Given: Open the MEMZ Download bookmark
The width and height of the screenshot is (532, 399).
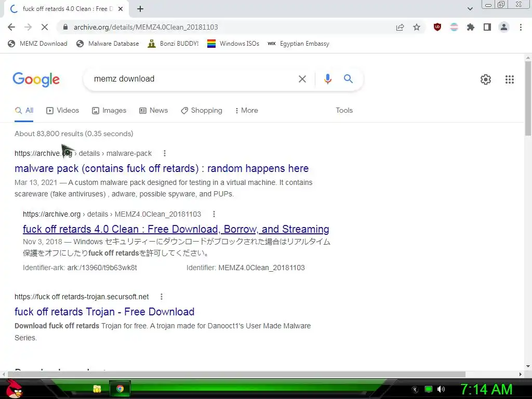Looking at the screenshot, I should coord(37,44).
